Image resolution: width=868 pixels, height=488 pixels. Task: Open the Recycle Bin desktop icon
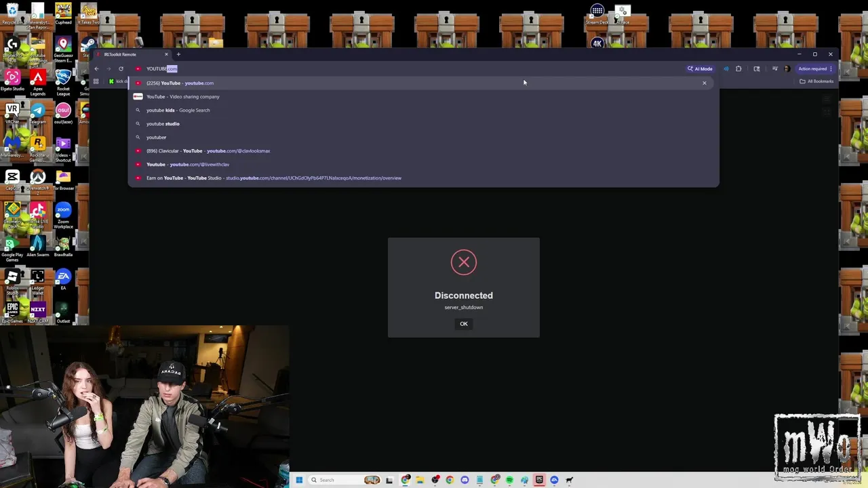pos(12,14)
